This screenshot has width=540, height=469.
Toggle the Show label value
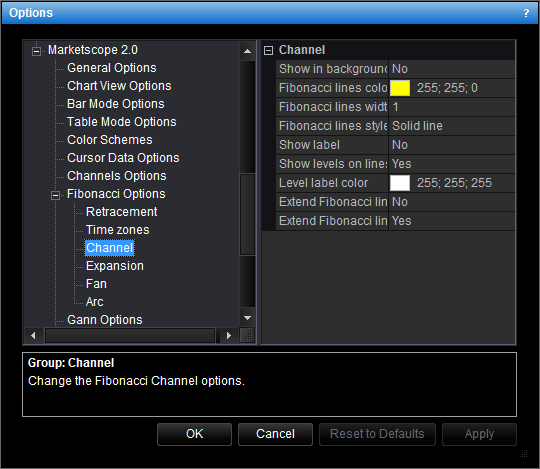(452, 145)
